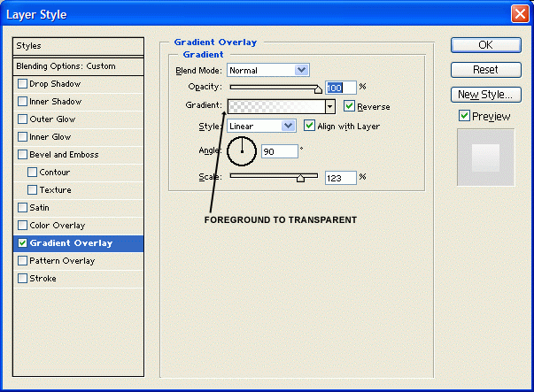Close the Layer Style dialog
The image size is (534, 392).
520,14
